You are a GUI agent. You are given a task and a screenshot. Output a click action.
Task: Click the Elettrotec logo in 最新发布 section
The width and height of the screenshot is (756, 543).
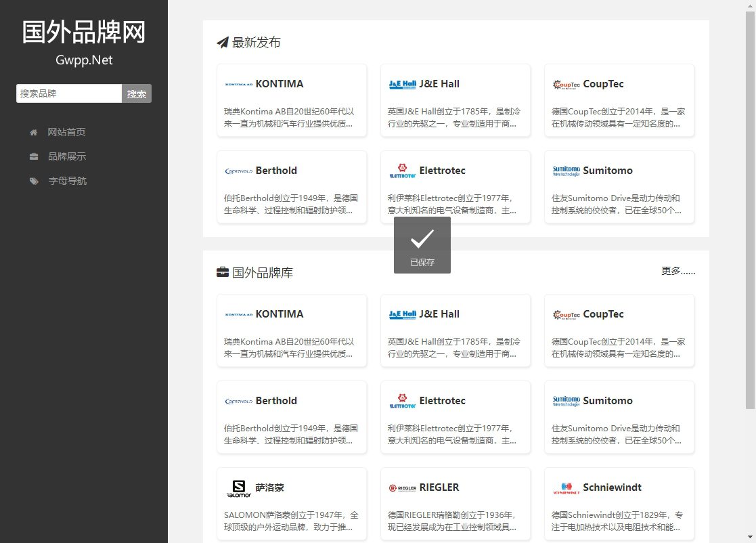click(403, 171)
